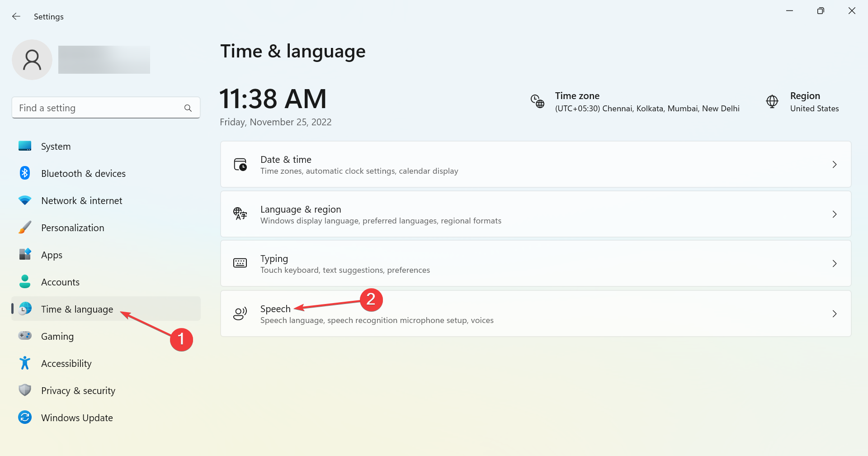This screenshot has height=456, width=868.
Task: Open Gaming category label
Action: pos(57,337)
